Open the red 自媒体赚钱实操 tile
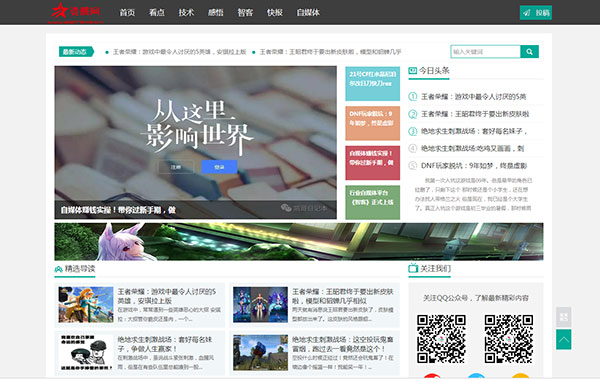This screenshot has width=600, height=379. [x=372, y=163]
